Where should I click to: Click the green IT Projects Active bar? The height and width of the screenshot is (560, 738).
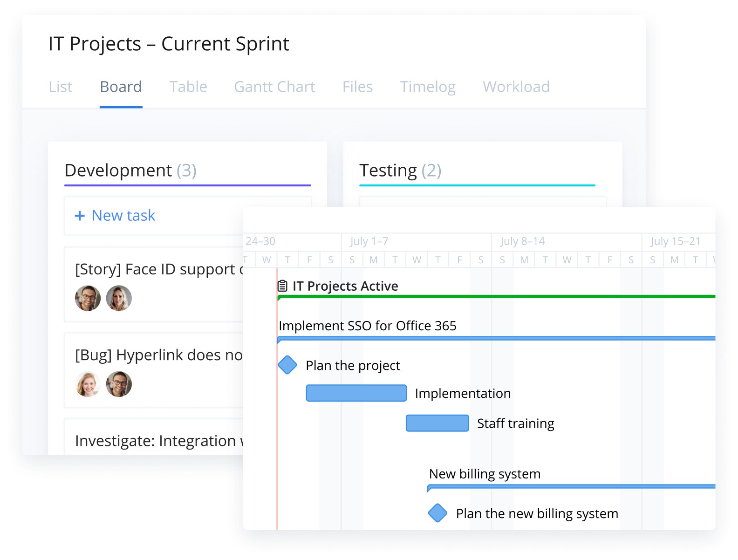[x=496, y=297]
